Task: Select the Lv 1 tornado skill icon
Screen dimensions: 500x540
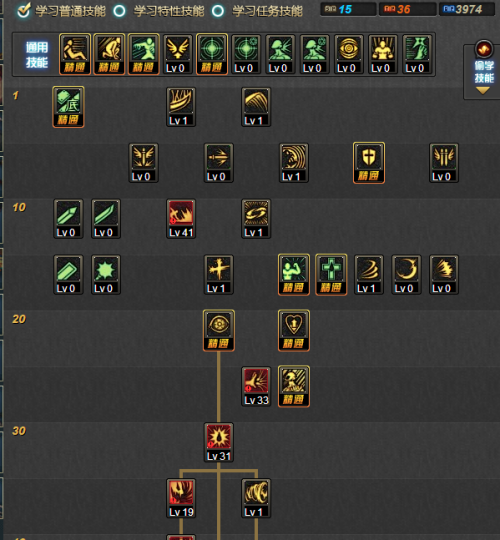Action: [256, 498]
